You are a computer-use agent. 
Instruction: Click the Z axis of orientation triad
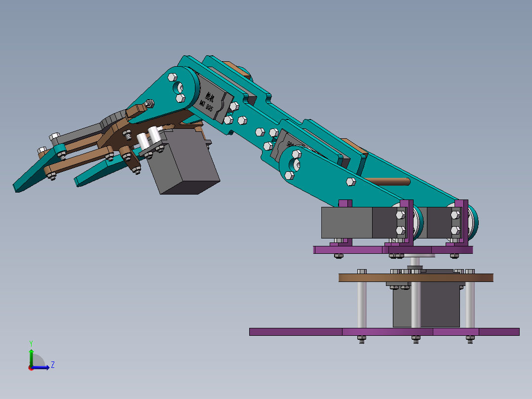[41, 367]
